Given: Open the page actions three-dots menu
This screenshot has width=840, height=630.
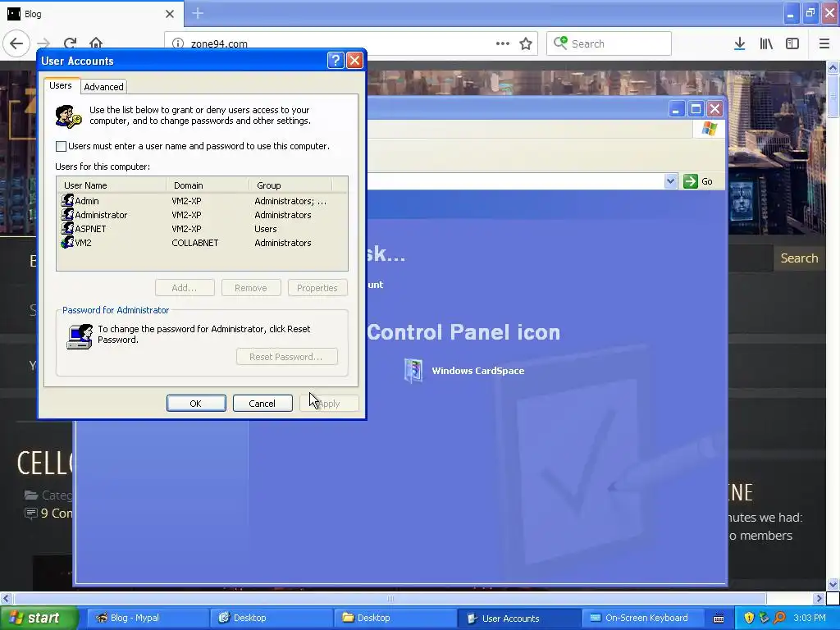Looking at the screenshot, I should click(503, 43).
